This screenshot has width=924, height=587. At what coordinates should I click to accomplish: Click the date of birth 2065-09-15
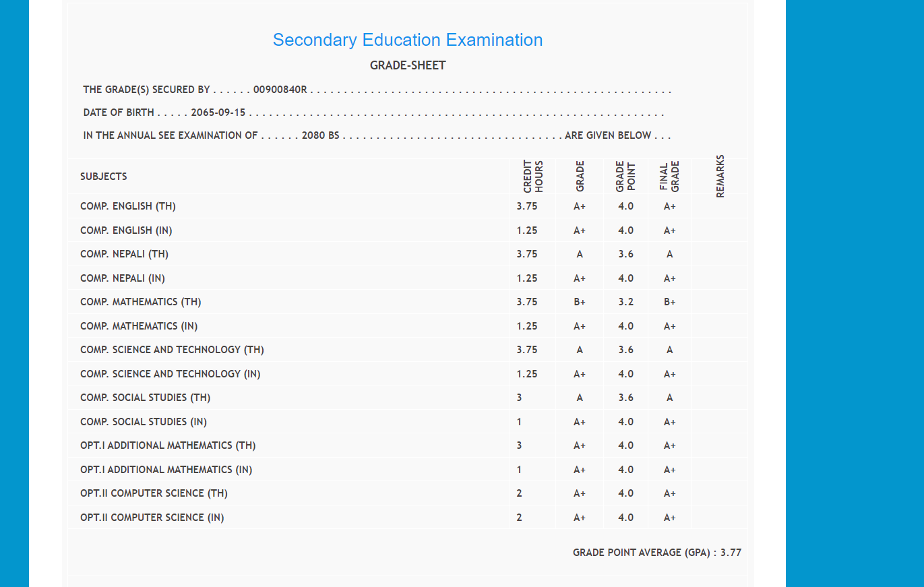(218, 113)
